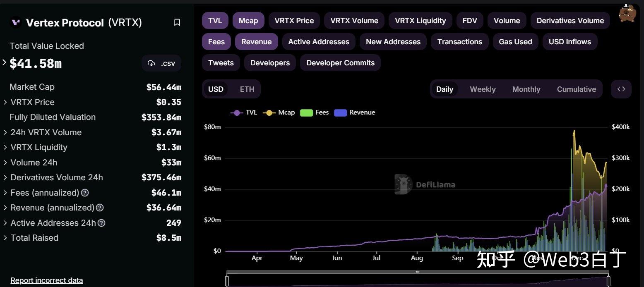This screenshot has height=287, width=644.
Task: Enable the Derivatives Volume metric chip
Action: [x=570, y=21]
